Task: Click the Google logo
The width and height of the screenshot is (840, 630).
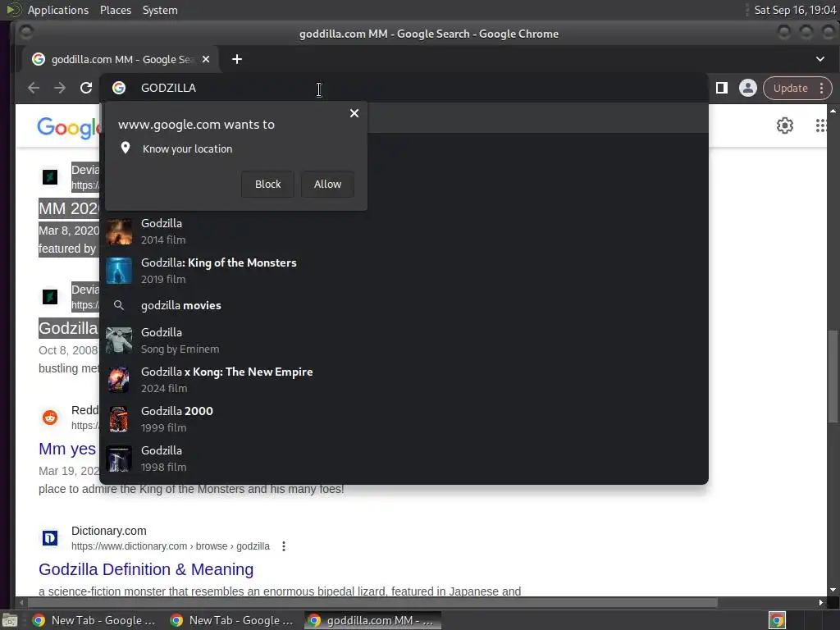Action: (x=69, y=127)
